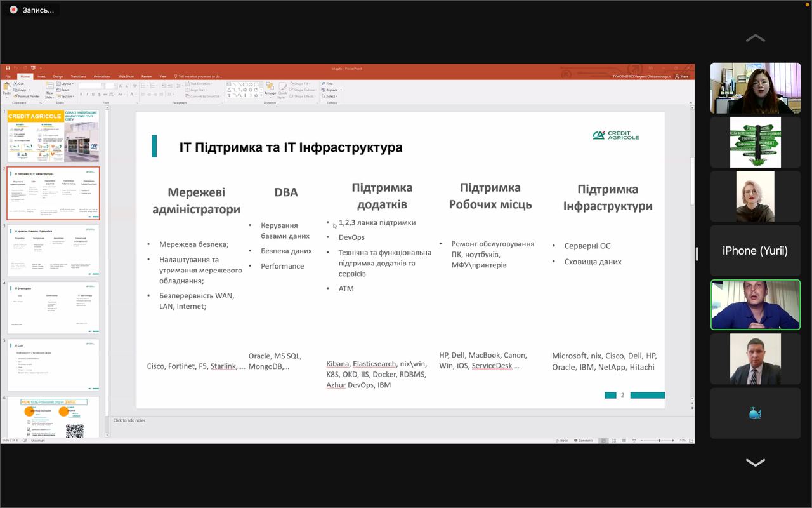Expand the Select dropdown in Editing group
812x508 pixels.
[331, 97]
